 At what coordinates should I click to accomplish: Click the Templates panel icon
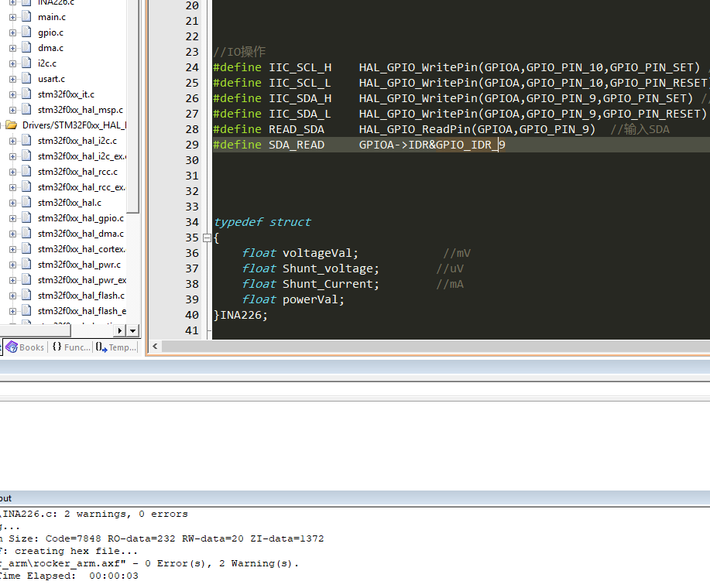99,347
